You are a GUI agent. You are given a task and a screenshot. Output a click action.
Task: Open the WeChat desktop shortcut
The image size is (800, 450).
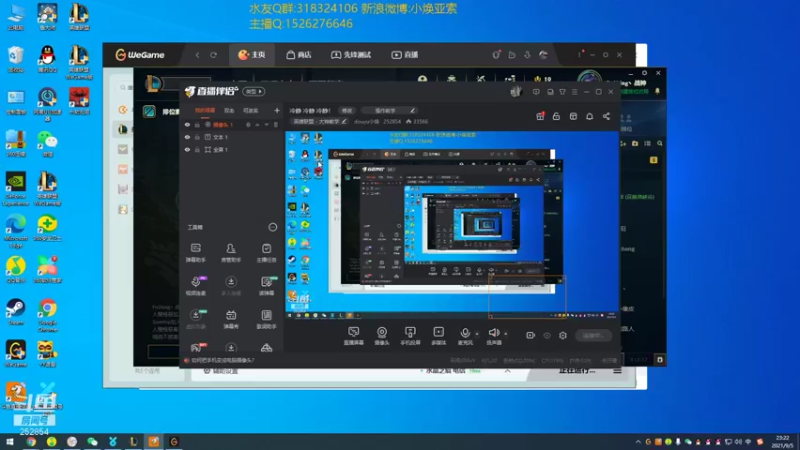pos(47,143)
